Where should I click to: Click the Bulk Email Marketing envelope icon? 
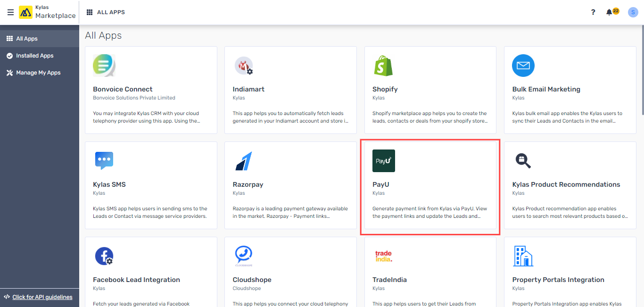coord(523,66)
